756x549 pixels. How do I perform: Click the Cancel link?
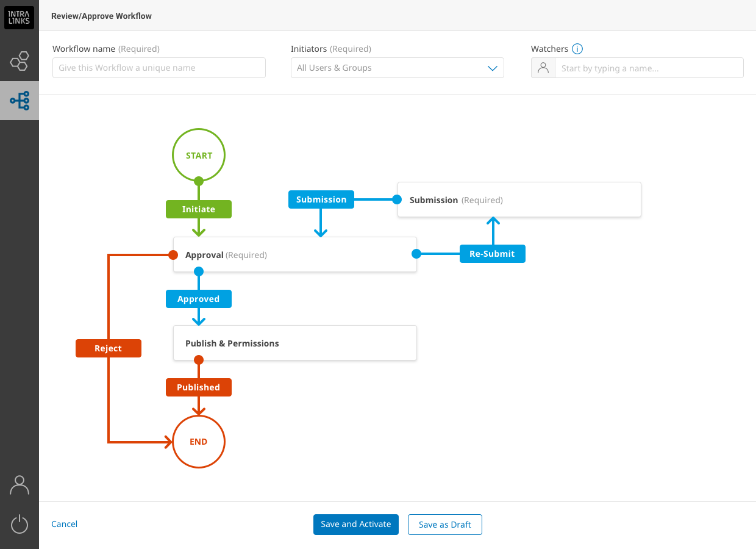65,524
